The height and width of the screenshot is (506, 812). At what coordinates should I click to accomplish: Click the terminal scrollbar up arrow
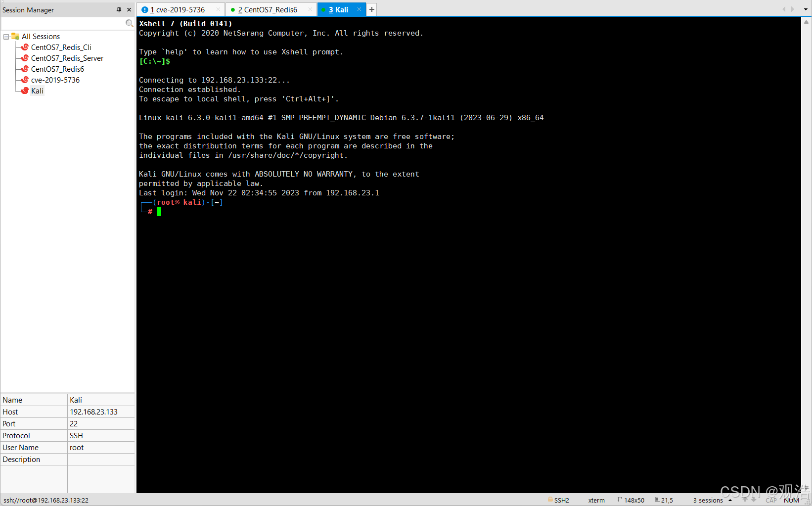coord(806,22)
